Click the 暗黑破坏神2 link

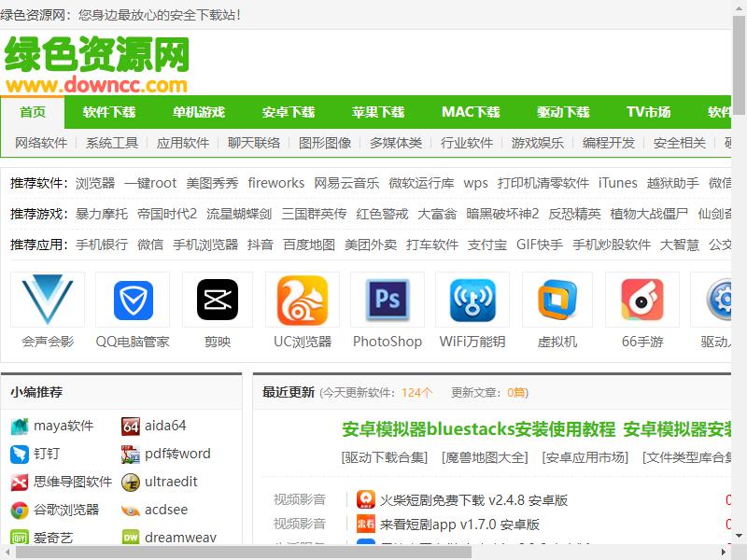click(502, 214)
